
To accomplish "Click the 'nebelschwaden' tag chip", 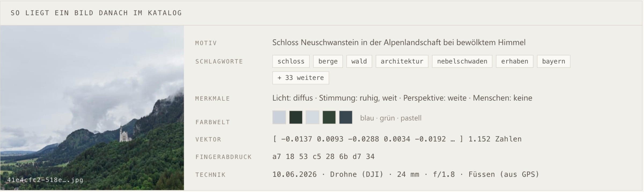I will (x=462, y=61).
